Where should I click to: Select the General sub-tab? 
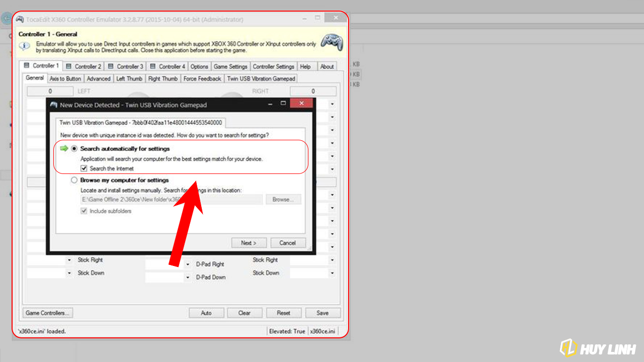35,78
